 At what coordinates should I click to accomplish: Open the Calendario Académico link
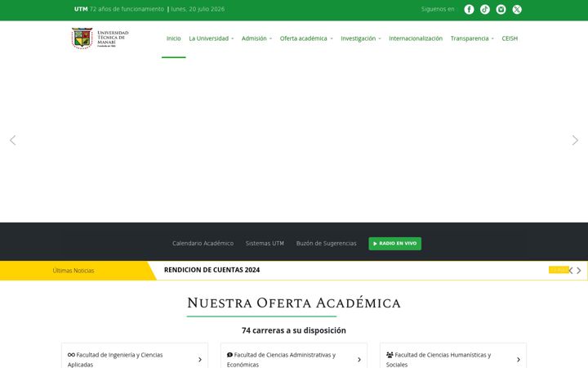(203, 244)
